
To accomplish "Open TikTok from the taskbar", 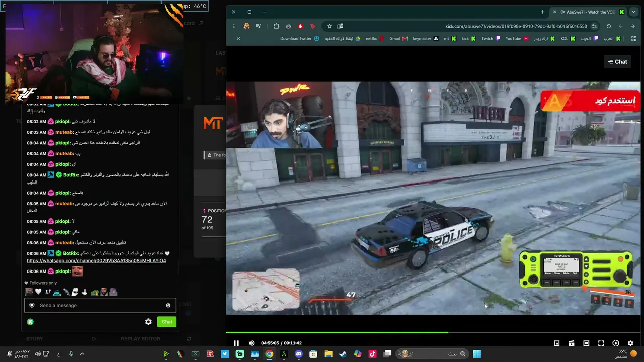I will pyautogui.click(x=372, y=354).
